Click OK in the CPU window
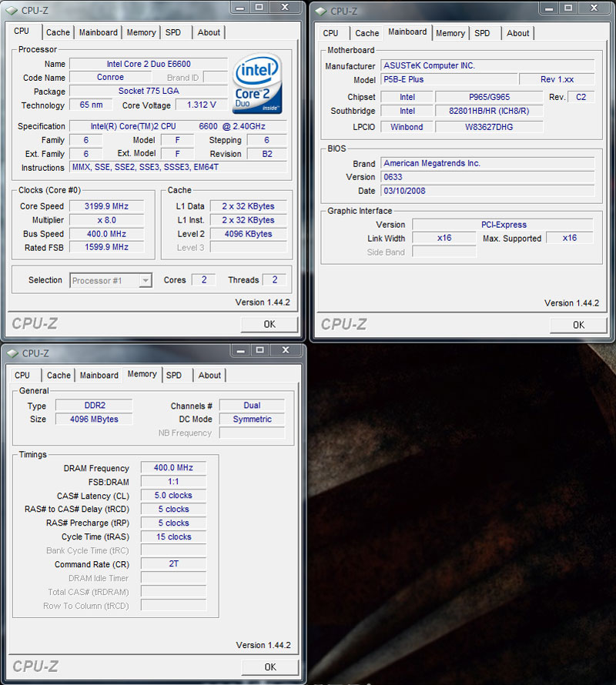The image size is (616, 685). pyautogui.click(x=269, y=324)
